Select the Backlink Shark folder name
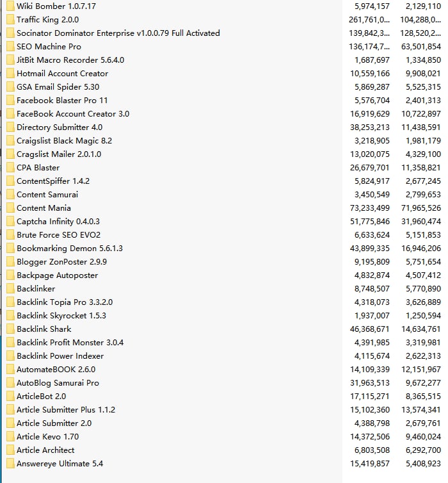Image resolution: width=448 pixels, height=483 pixels. click(44, 329)
